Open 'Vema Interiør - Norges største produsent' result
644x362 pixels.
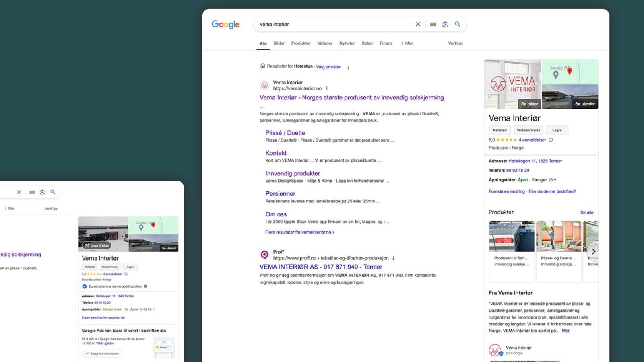pyautogui.click(x=352, y=97)
